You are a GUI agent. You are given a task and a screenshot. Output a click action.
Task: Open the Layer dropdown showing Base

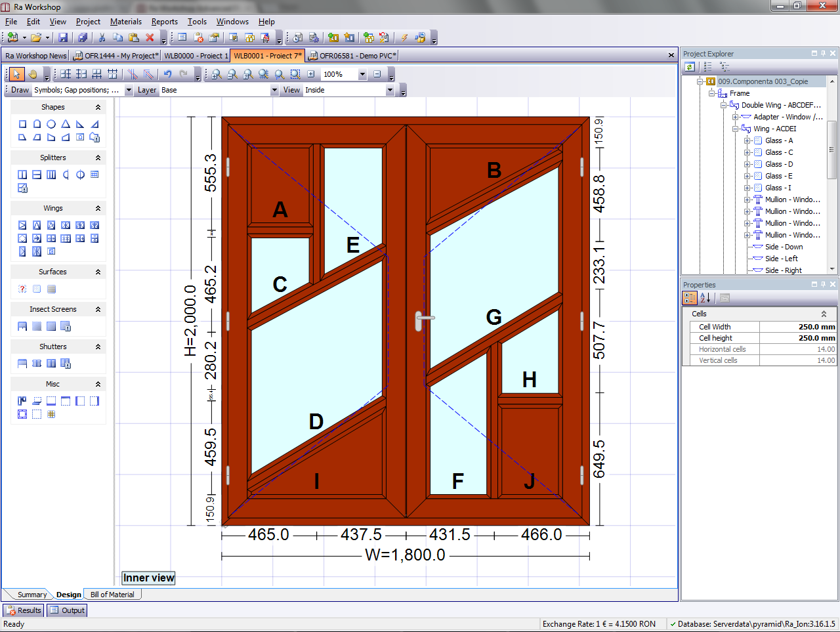(x=274, y=90)
